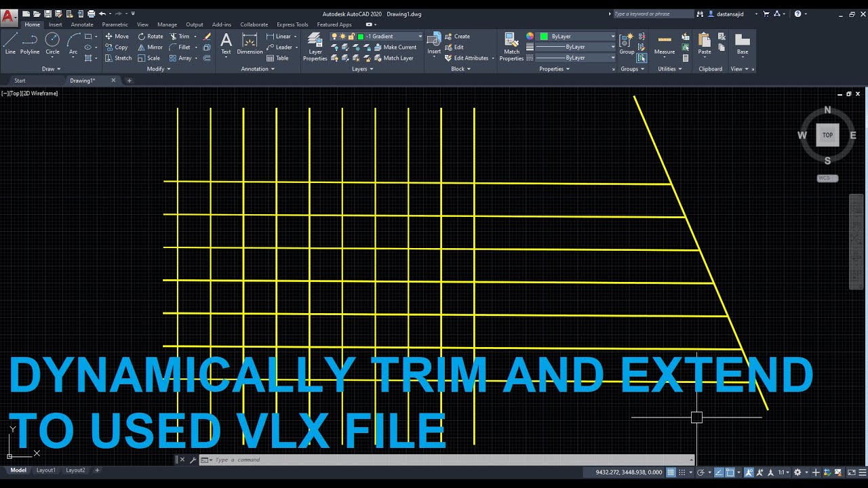Activate the Stretch command

click(x=118, y=58)
